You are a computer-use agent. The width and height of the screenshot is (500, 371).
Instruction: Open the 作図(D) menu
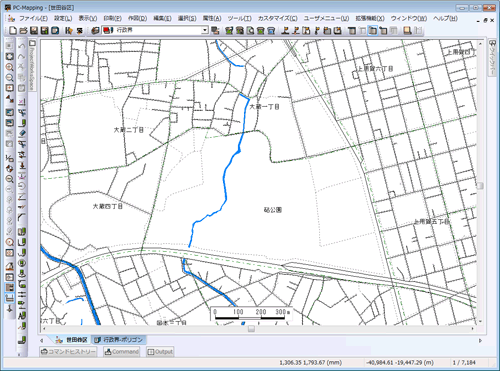pos(138,18)
